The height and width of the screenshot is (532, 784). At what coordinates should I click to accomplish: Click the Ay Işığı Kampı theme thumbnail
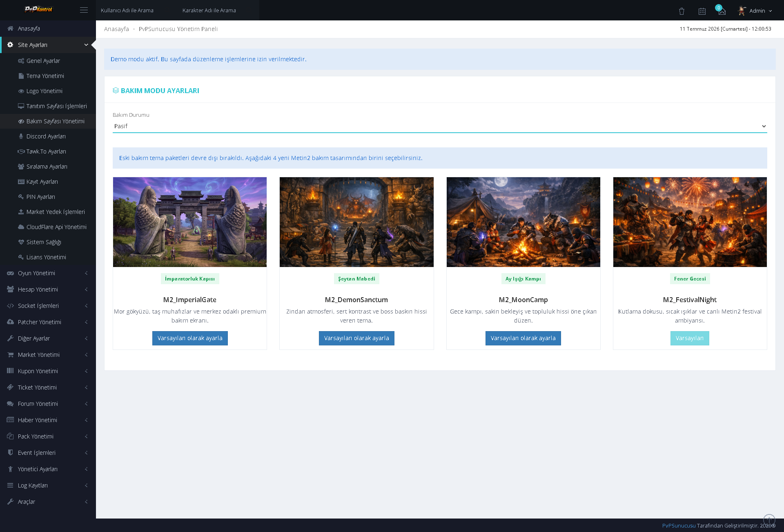coord(523,222)
